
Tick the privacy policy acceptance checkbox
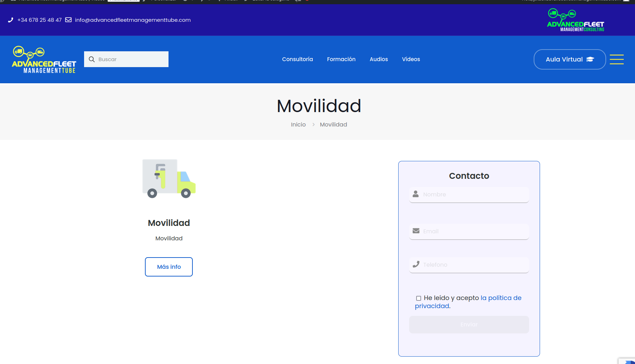(x=419, y=298)
